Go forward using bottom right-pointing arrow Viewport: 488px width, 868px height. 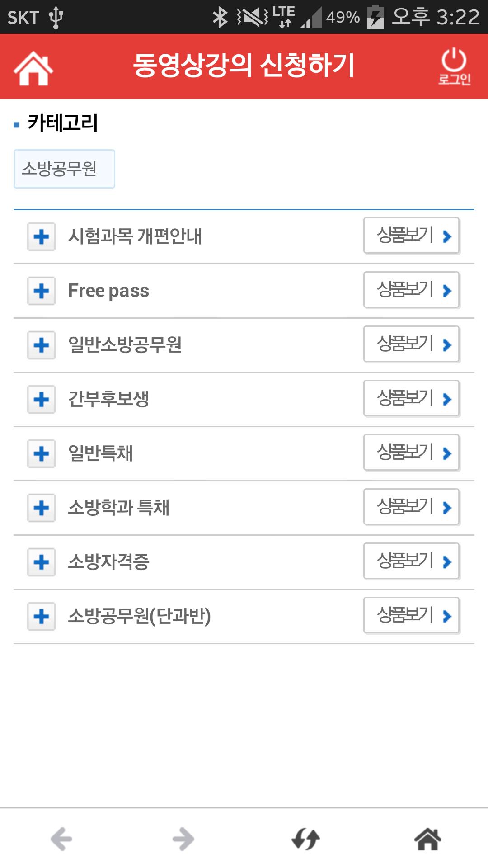183,839
